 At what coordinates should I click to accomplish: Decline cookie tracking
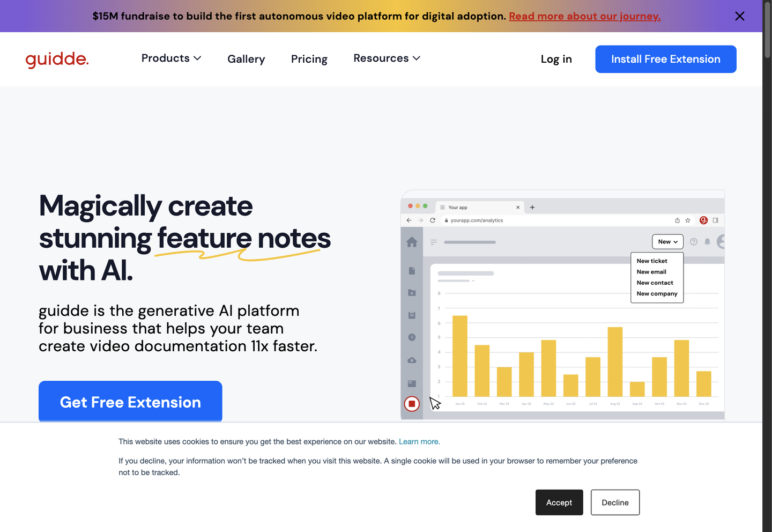coord(615,503)
